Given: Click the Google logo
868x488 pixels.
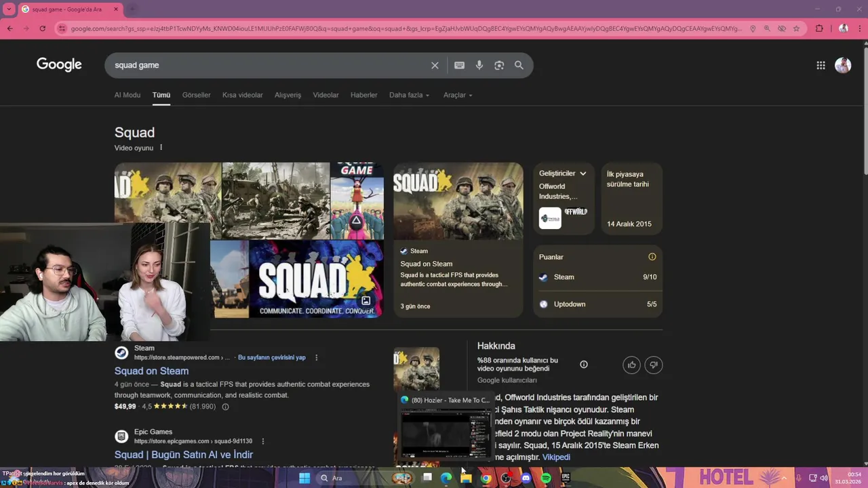Looking at the screenshot, I should coord(59,65).
